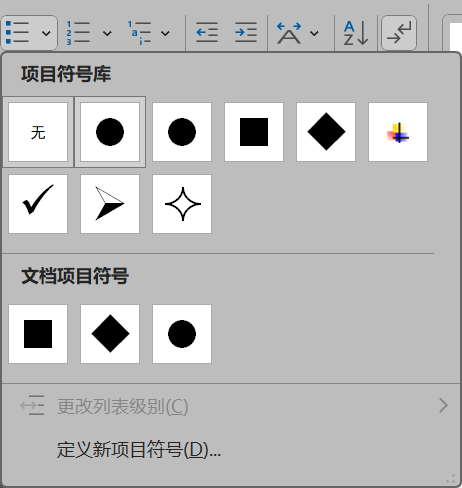Click the arrow beside 更改列表级别
Screen dimensions: 462x488
[x=443, y=406]
